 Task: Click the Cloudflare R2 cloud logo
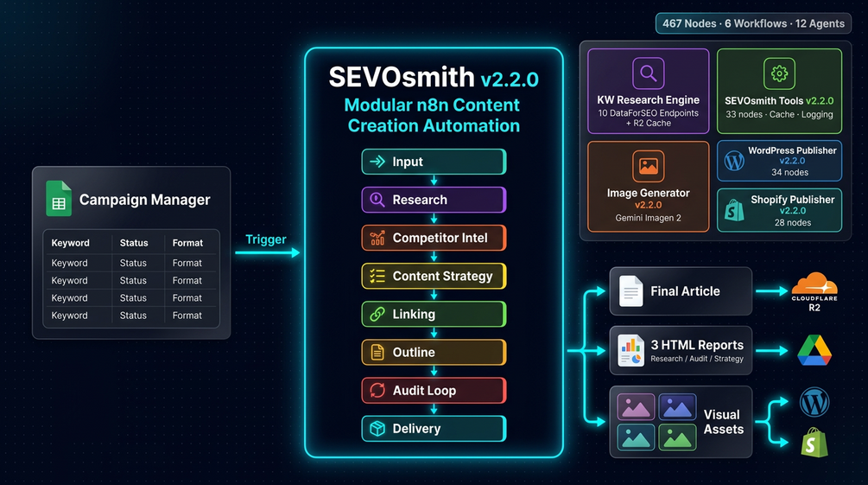(814, 286)
